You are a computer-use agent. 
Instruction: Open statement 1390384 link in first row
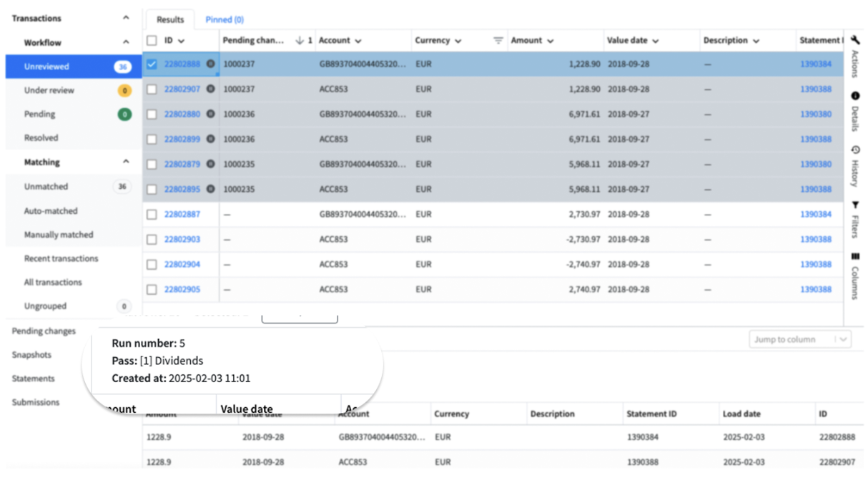pyautogui.click(x=816, y=64)
